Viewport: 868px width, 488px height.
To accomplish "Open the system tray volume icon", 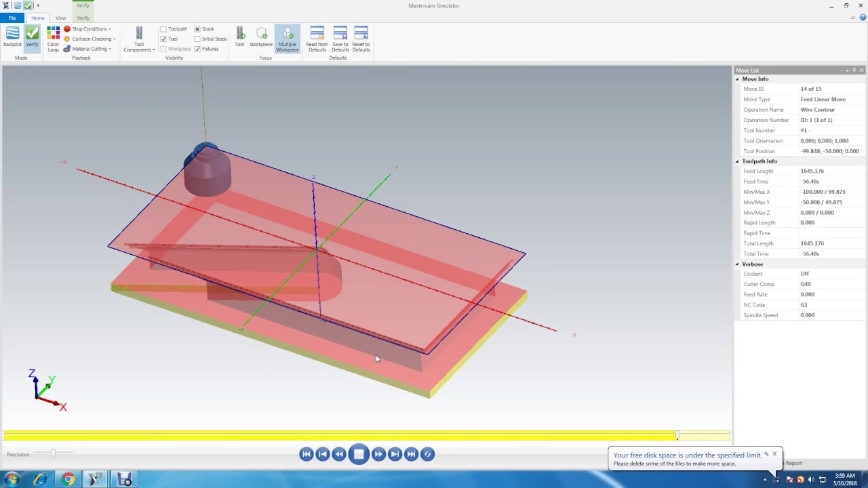I will coord(811,480).
